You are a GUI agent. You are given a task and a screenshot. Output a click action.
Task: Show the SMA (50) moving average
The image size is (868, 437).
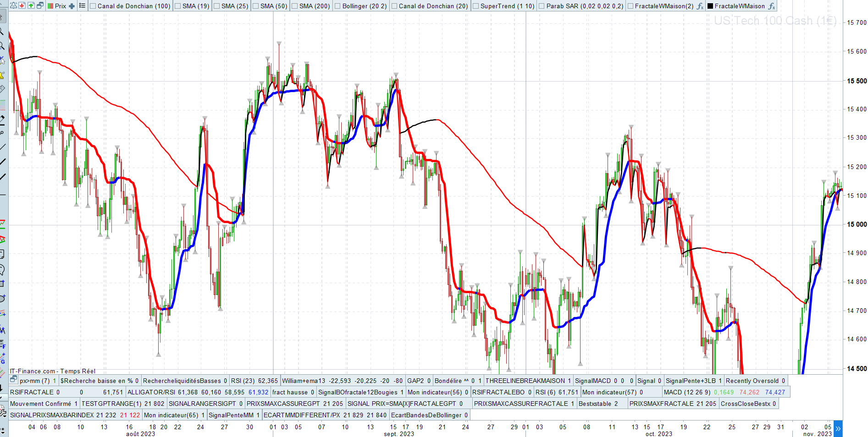pos(255,6)
